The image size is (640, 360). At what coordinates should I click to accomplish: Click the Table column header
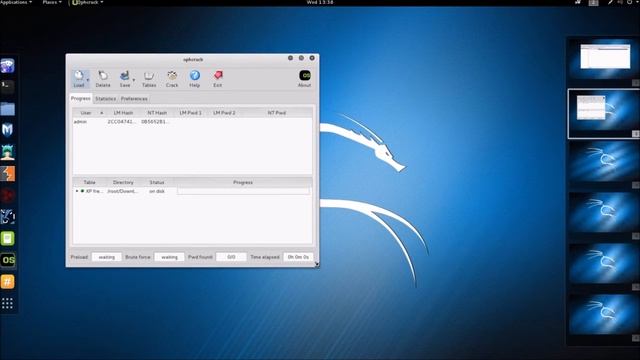point(89,182)
